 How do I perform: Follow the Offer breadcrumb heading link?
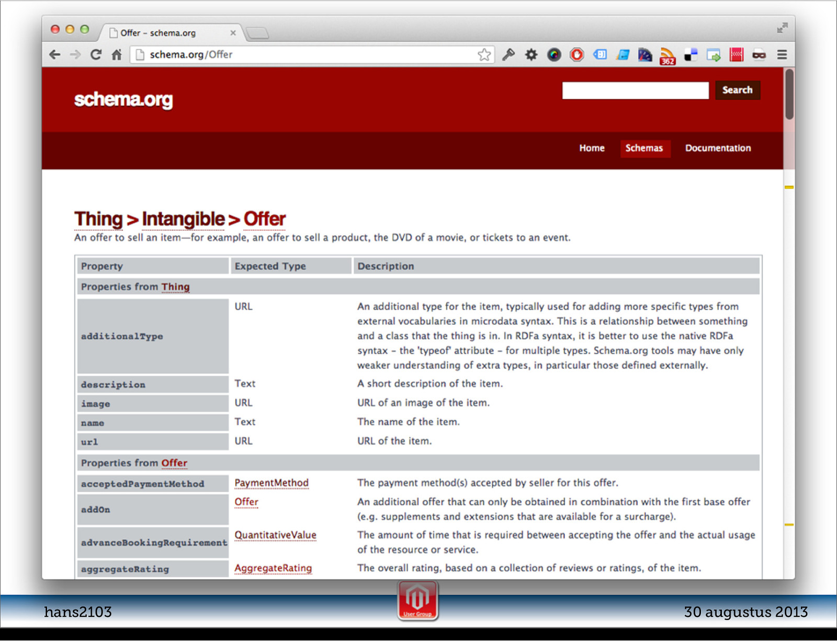pos(265,219)
